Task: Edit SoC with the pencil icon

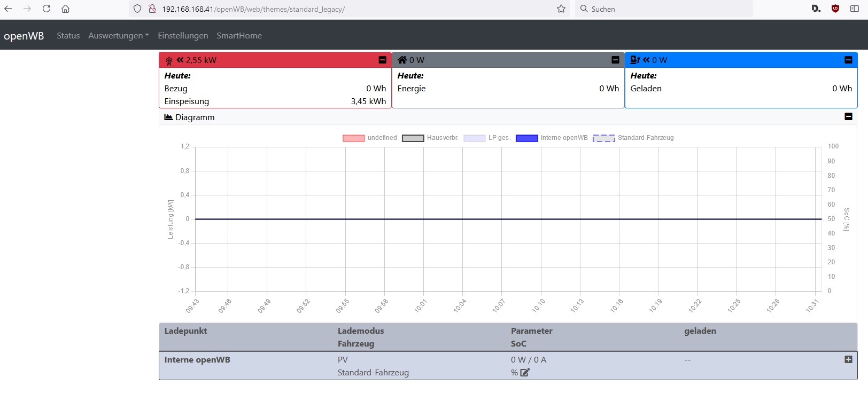Action: pos(525,372)
